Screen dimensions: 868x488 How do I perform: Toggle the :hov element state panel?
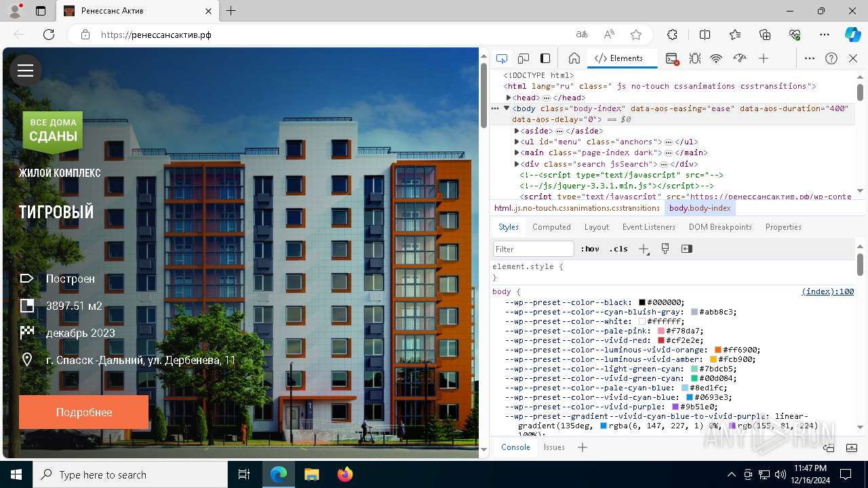pos(590,249)
